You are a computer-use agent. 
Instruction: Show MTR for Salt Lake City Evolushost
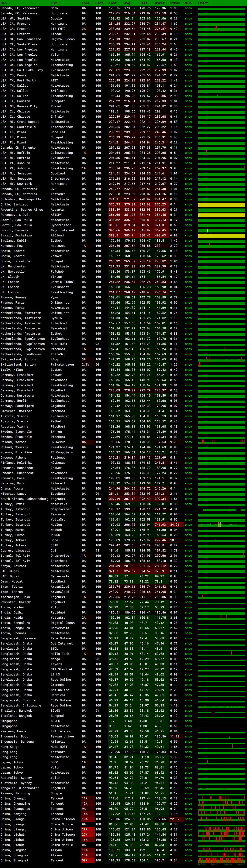pos(189,70)
